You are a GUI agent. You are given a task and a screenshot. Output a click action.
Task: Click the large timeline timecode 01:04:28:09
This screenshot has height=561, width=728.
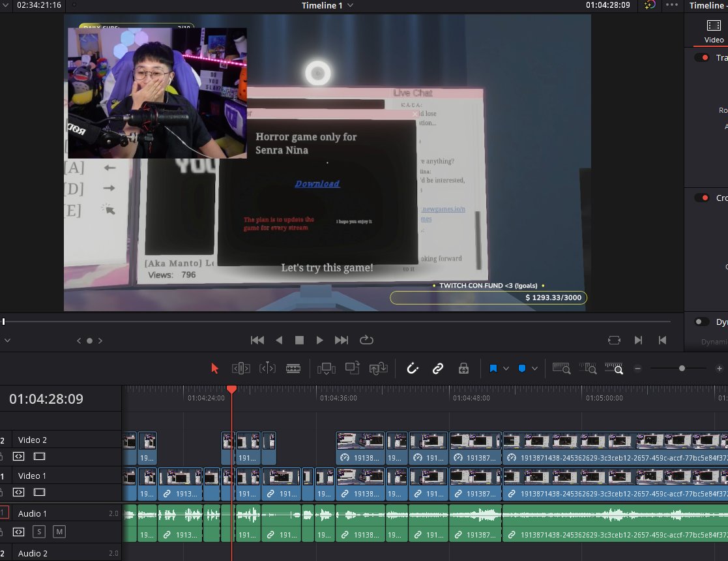point(46,399)
